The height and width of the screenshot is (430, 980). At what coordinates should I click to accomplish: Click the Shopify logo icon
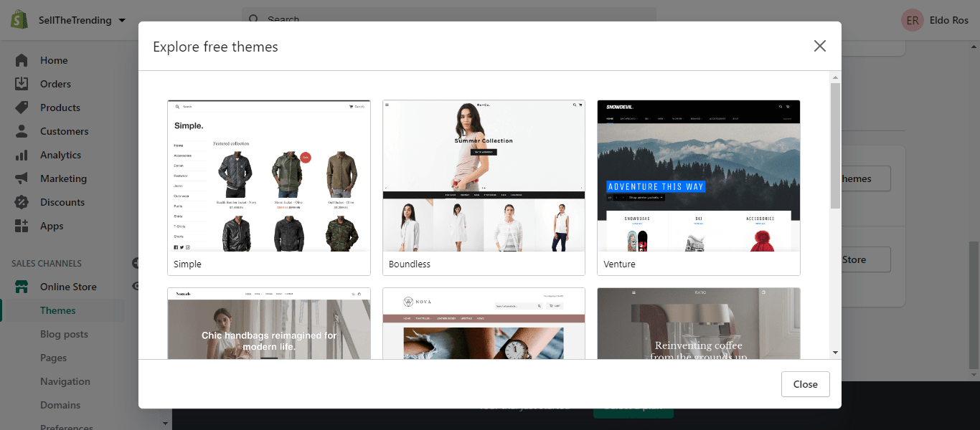(19, 20)
